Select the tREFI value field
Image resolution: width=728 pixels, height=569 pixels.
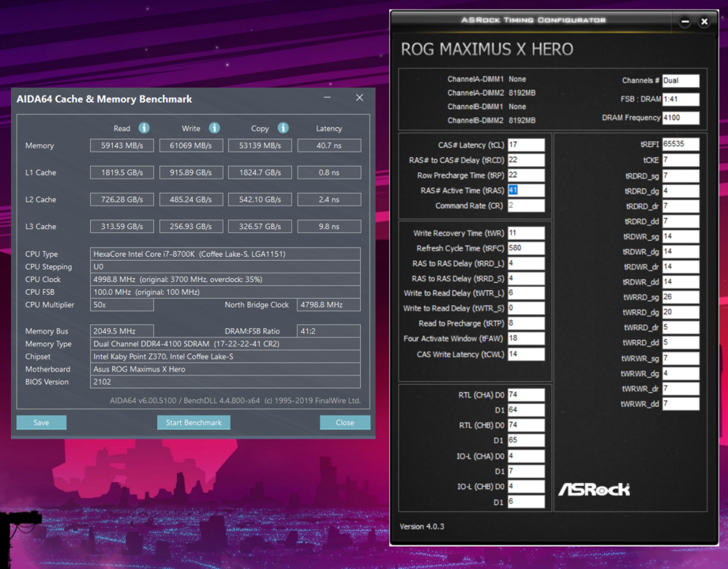(681, 144)
